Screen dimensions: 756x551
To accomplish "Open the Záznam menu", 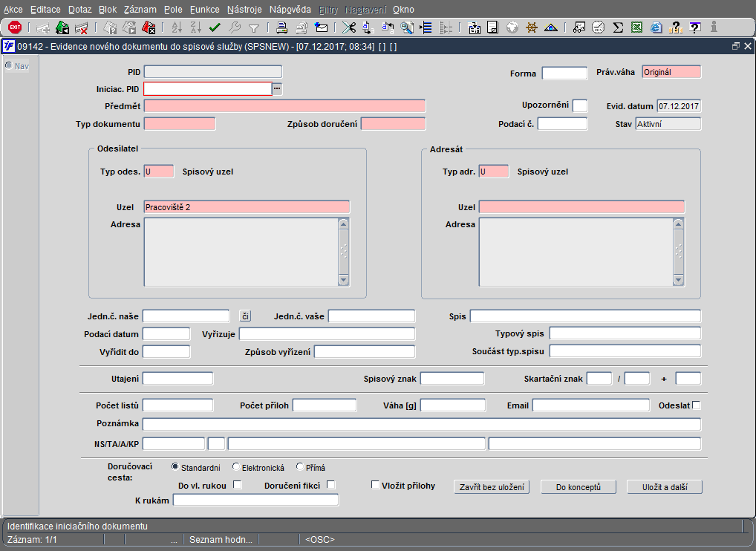I will [x=140, y=10].
